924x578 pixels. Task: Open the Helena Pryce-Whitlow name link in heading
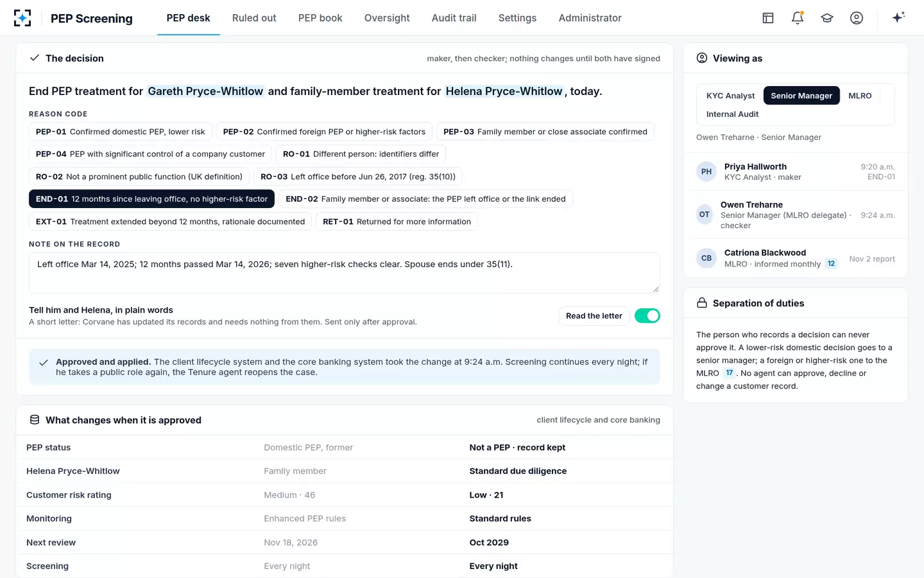pos(504,91)
